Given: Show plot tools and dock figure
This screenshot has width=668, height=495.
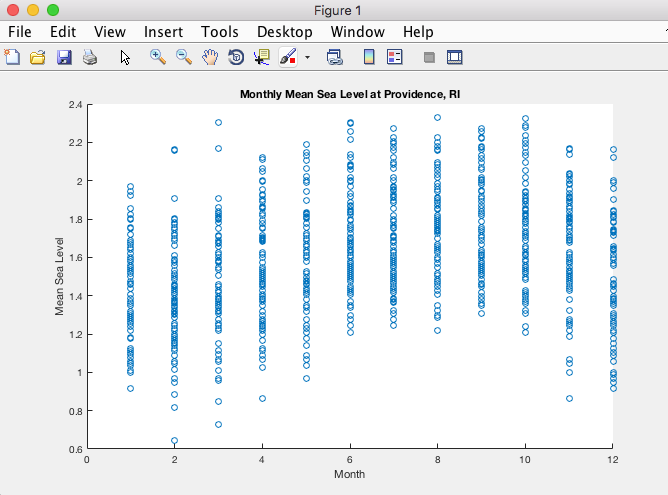Looking at the screenshot, I should (x=455, y=57).
